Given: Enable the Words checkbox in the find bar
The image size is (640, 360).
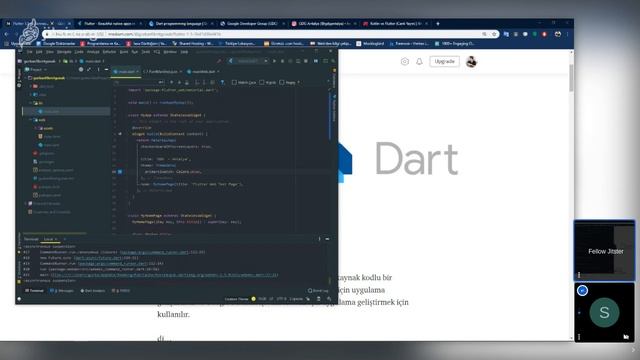Looking at the screenshot, I should 262,82.
